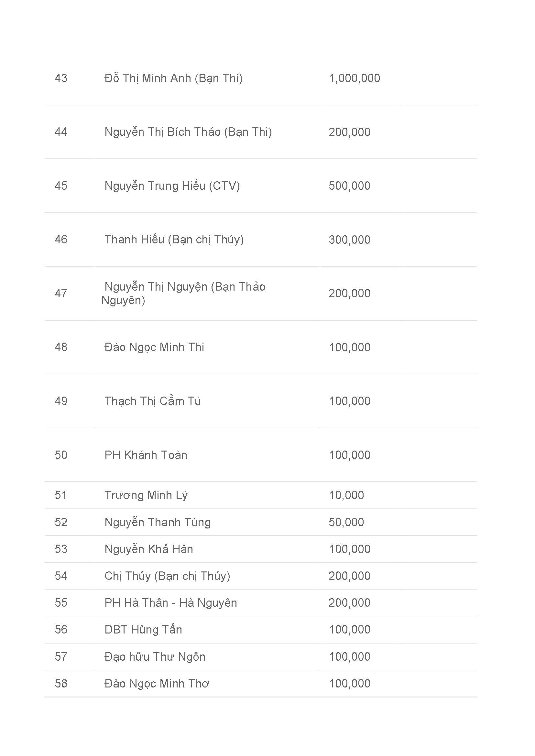Click Nguyễn Thị Bích Thảo (Bạn Thi) entry
535x756 pixels.
click(188, 132)
